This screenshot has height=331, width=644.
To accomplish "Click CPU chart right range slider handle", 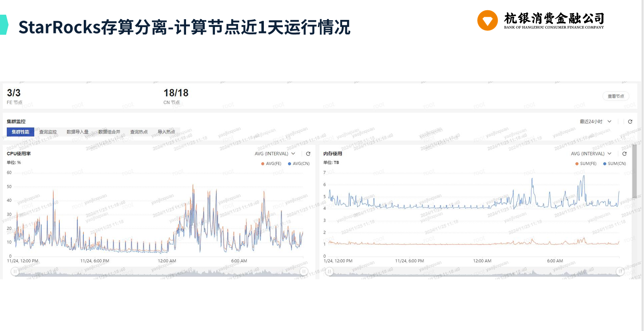I will click(304, 271).
